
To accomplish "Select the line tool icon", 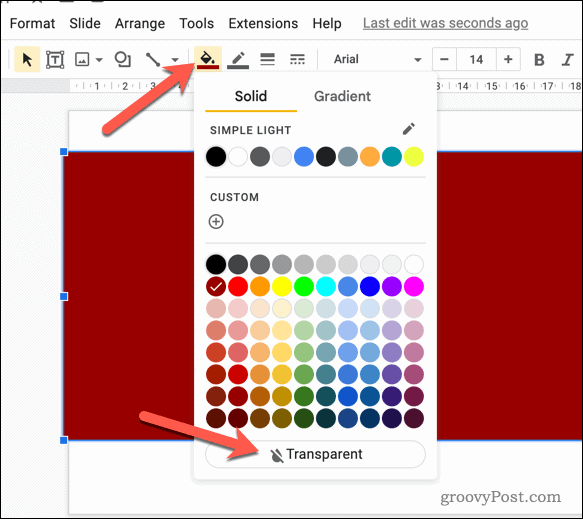I will point(153,59).
